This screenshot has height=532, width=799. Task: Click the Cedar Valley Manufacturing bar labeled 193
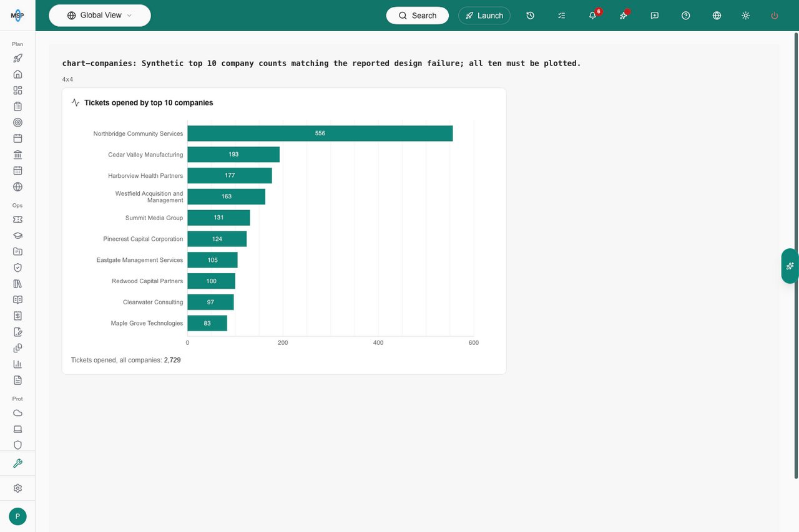coord(233,155)
